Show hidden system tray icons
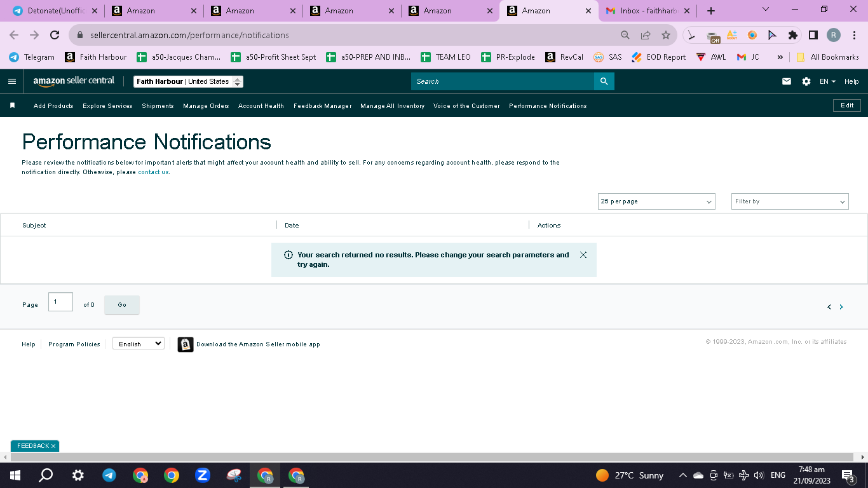This screenshot has height=488, width=868. coord(682,475)
